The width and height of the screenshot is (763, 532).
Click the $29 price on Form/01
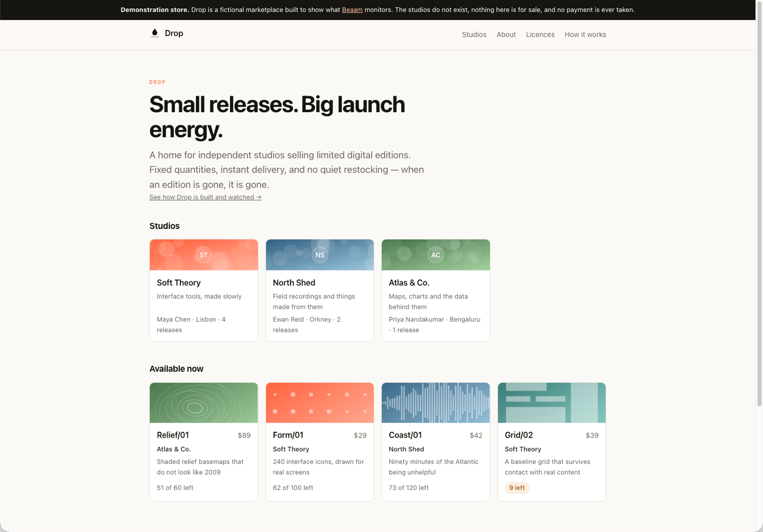point(360,436)
